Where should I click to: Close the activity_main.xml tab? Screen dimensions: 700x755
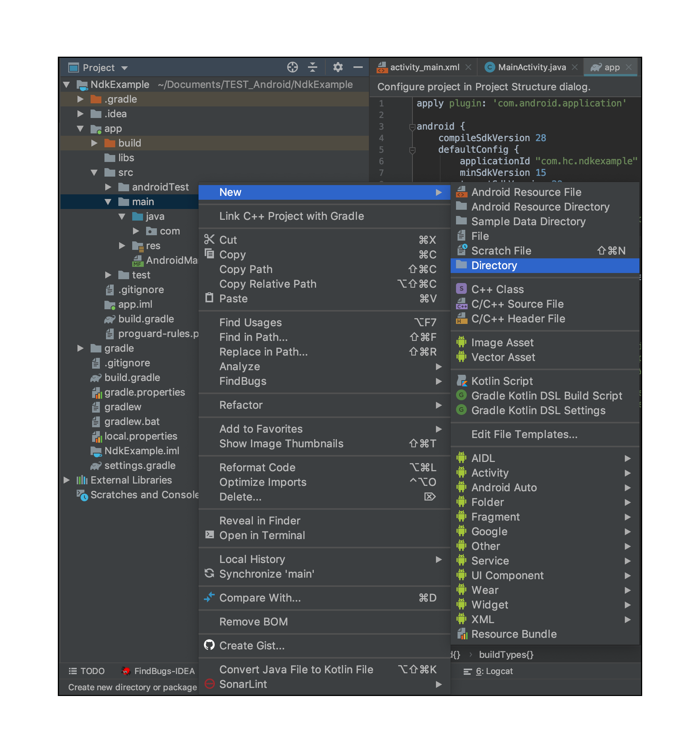click(468, 67)
